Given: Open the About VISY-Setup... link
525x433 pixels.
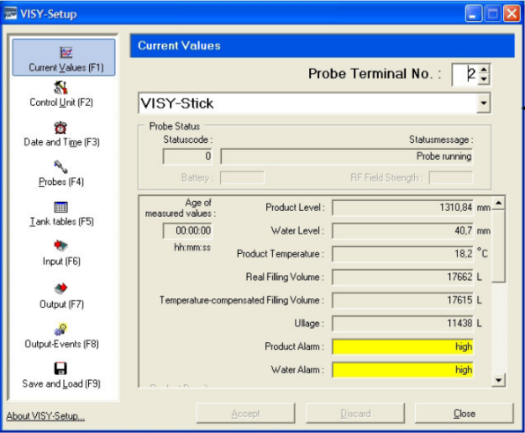Looking at the screenshot, I should point(46,416).
